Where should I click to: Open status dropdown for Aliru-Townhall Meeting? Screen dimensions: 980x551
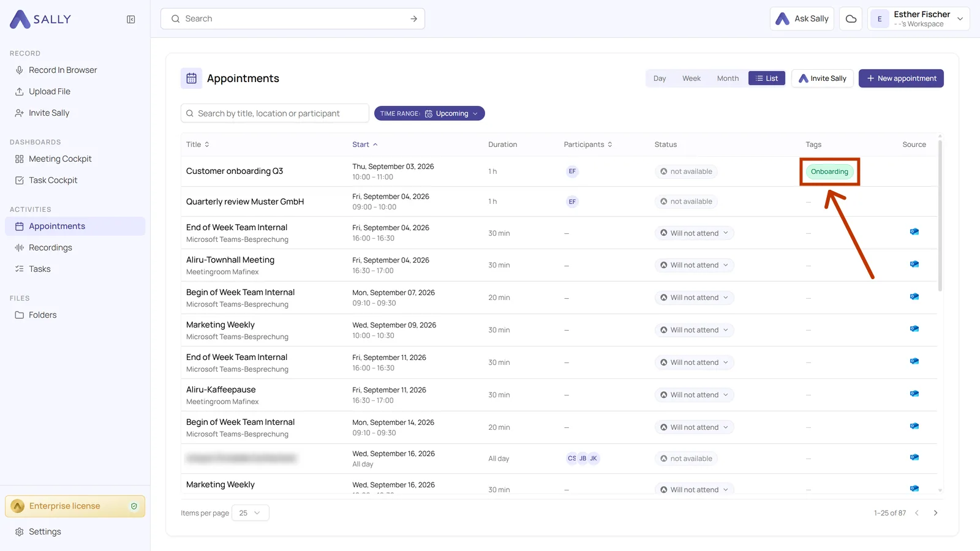[x=695, y=265]
